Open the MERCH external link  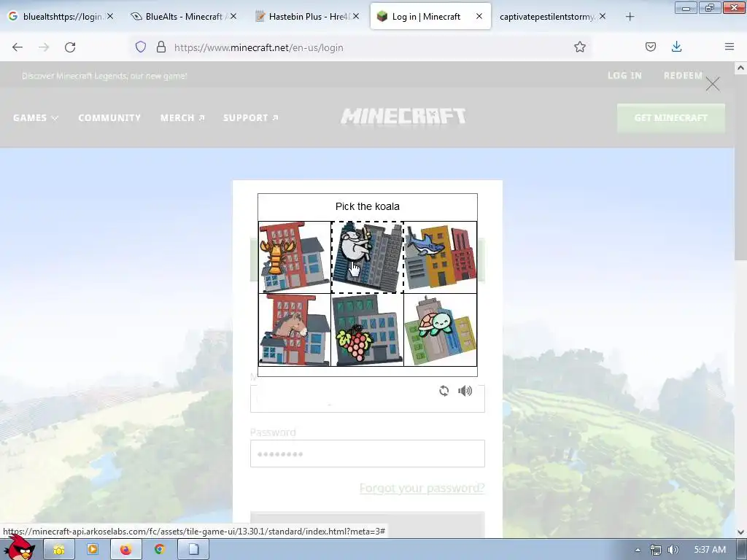182,117
